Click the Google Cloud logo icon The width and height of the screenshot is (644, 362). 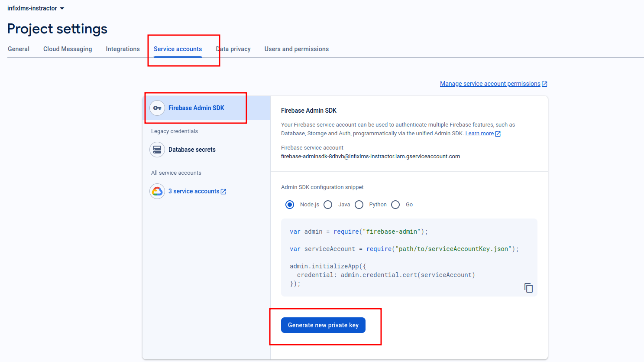[157, 191]
